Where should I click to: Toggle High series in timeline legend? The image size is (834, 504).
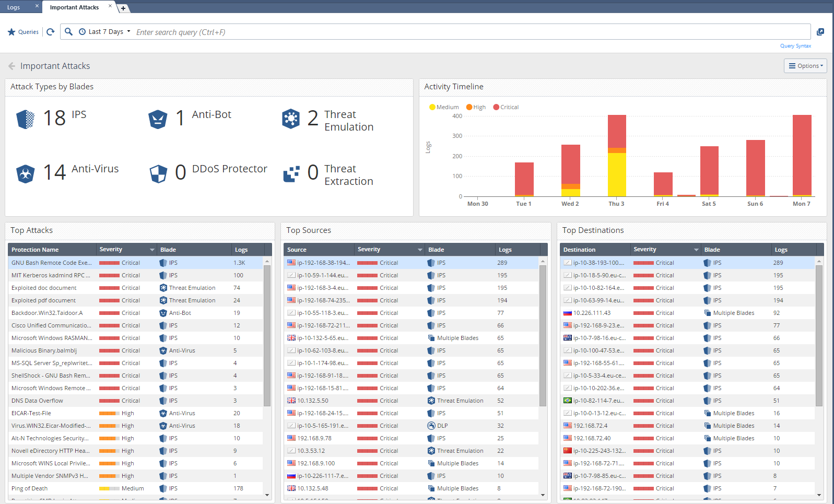click(476, 107)
